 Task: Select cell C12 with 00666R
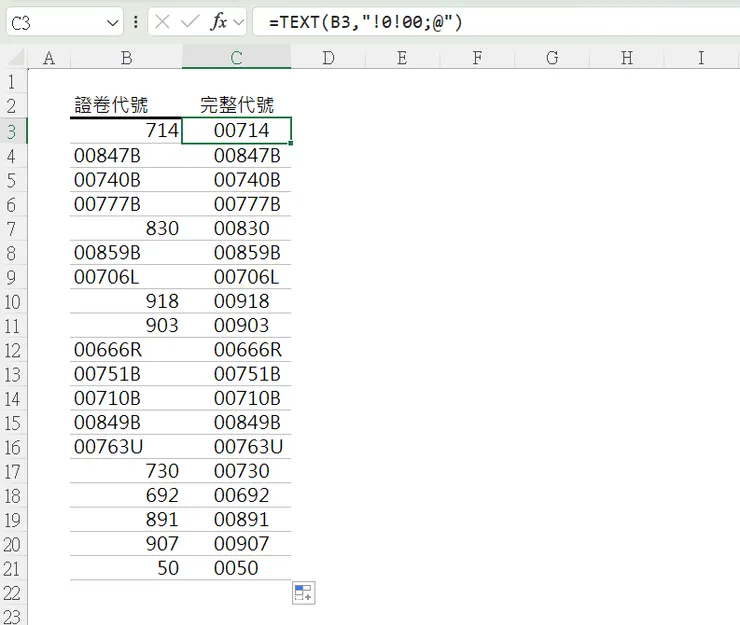click(236, 350)
